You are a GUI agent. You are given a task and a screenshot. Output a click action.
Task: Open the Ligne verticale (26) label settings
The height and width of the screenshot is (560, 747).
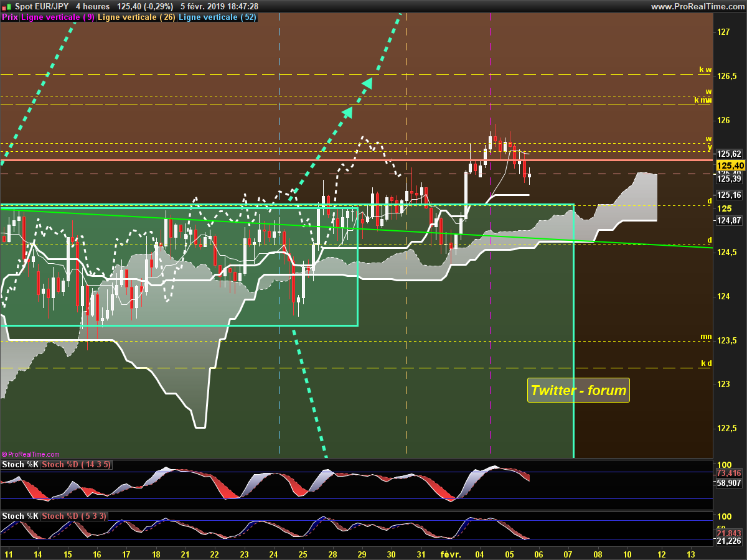(x=137, y=17)
